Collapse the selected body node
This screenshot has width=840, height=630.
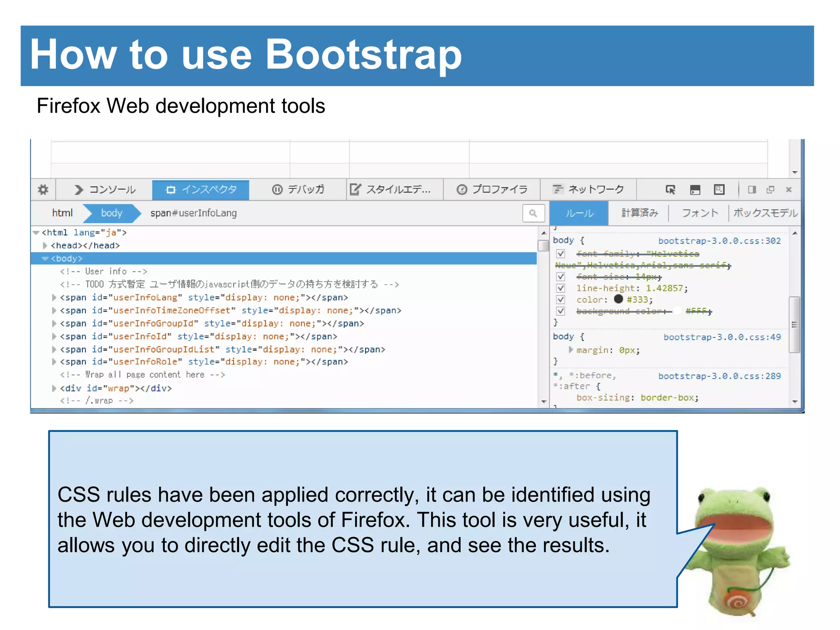[45, 258]
